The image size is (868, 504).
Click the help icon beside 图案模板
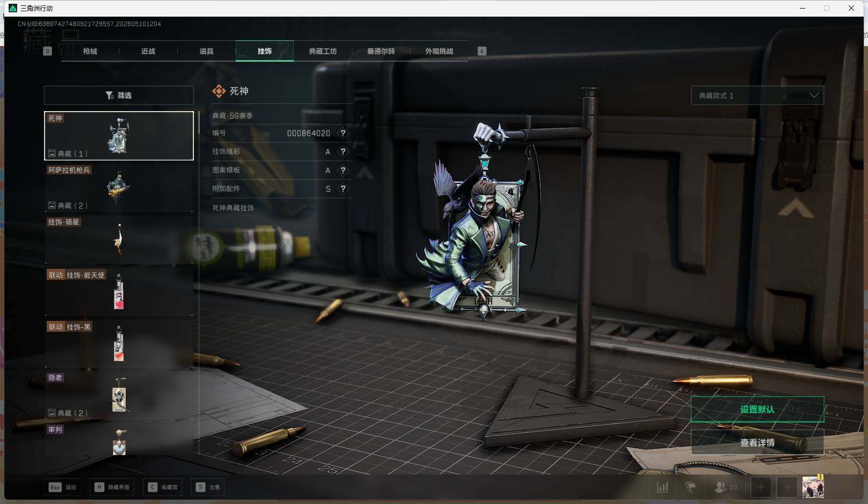(343, 170)
